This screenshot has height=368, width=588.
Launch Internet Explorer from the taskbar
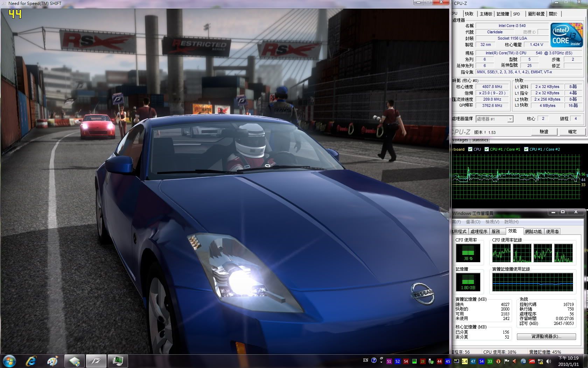[31, 361]
